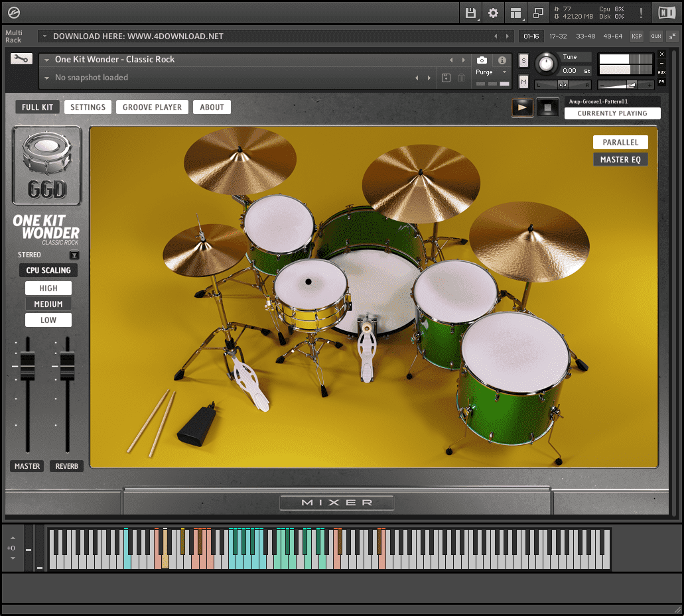Delete snapshot with trash icon
684x616 pixels.
461,78
